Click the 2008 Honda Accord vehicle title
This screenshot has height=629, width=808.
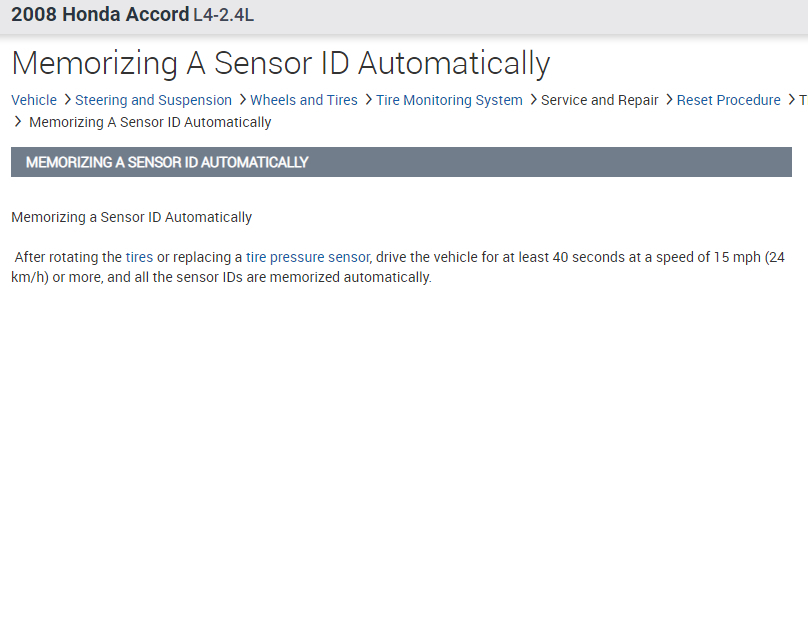pyautogui.click(x=100, y=15)
